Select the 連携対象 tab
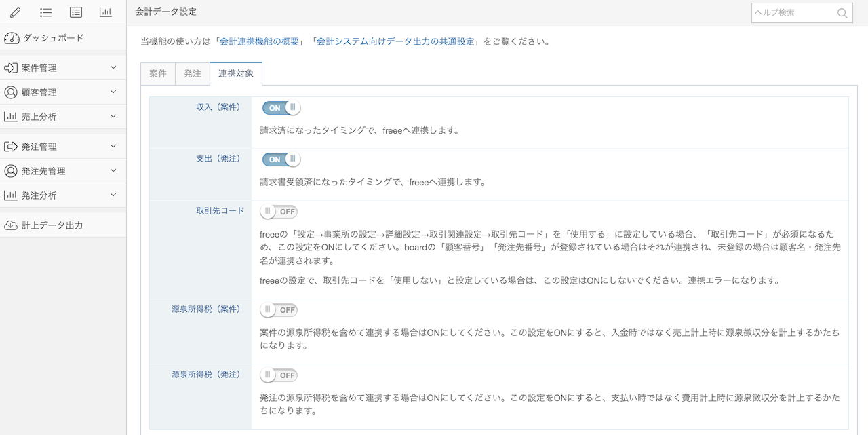The width and height of the screenshot is (868, 435). pos(236,74)
